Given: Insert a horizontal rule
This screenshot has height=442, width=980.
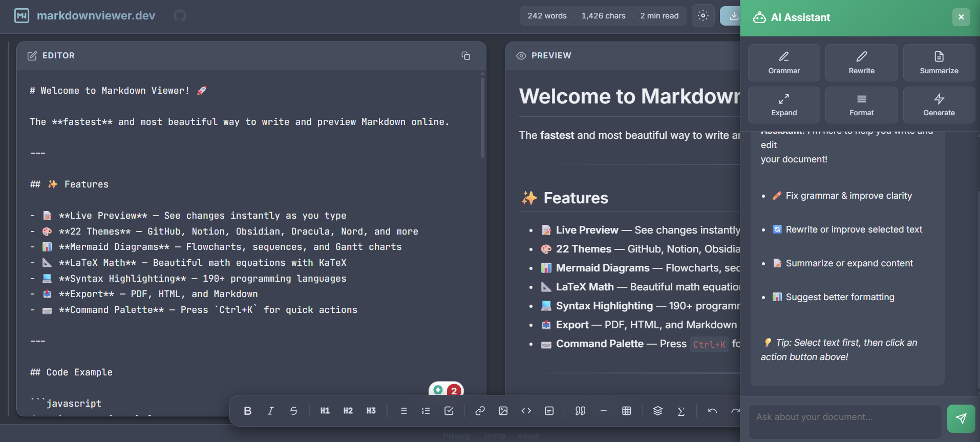Looking at the screenshot, I should 603,411.
